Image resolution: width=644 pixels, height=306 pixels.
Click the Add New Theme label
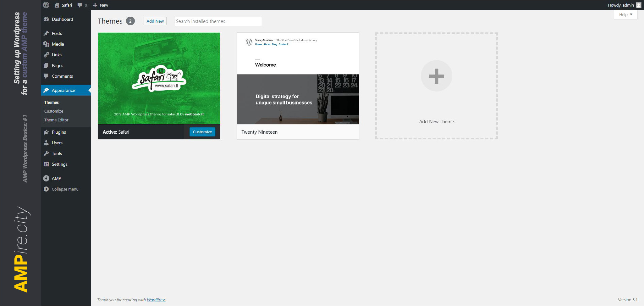click(436, 122)
